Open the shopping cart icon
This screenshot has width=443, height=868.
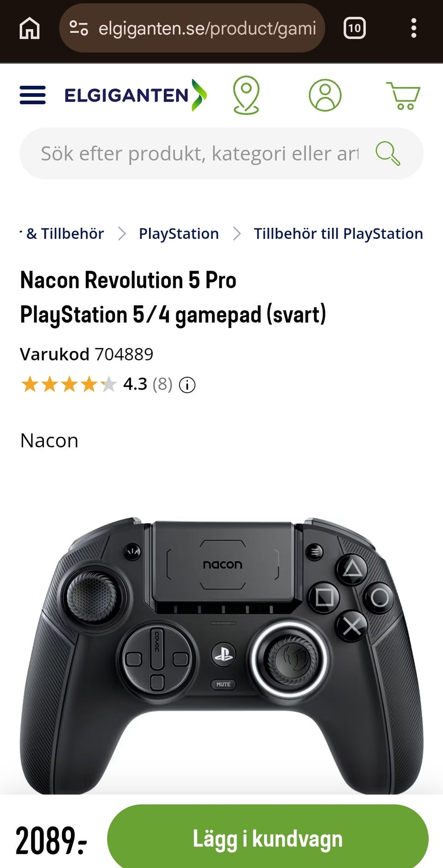pyautogui.click(x=403, y=95)
